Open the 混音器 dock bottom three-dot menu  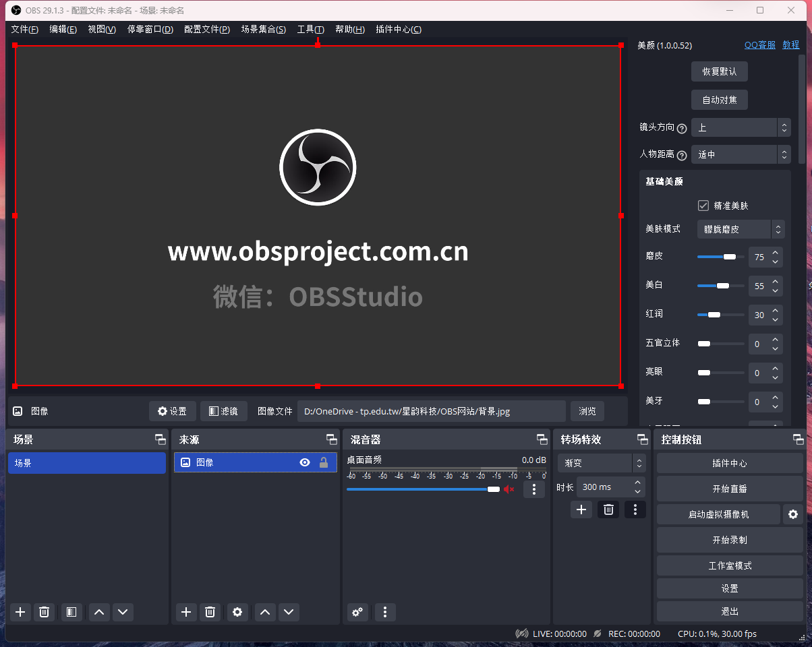point(385,612)
